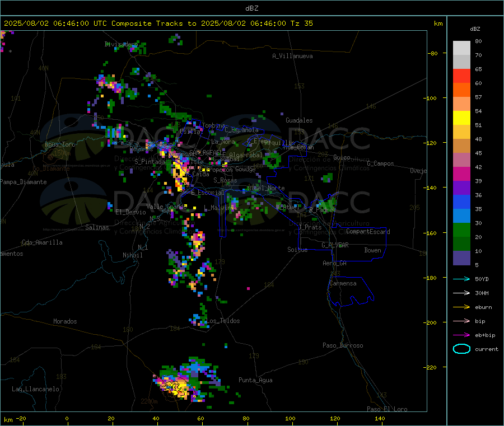This screenshot has height=426, width=504.
Task: Select the yellow 51-54 dBZ color swatch
Action: pos(461,118)
